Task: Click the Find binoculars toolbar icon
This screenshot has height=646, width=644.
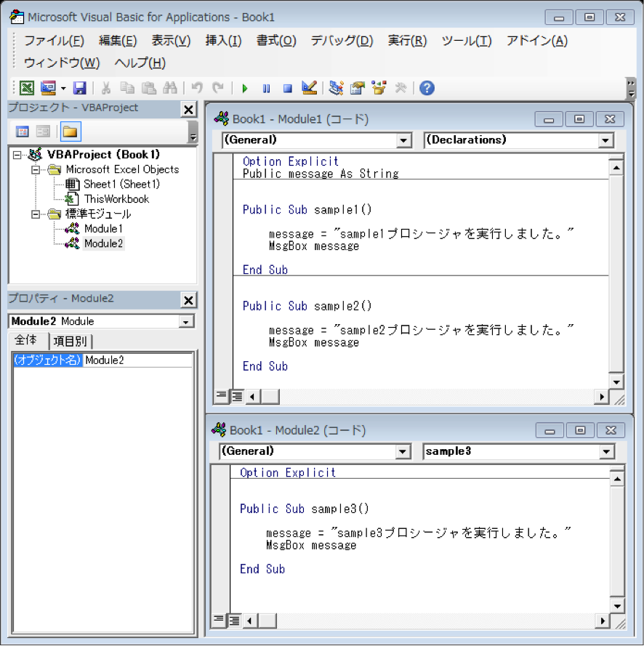Action: 170,88
